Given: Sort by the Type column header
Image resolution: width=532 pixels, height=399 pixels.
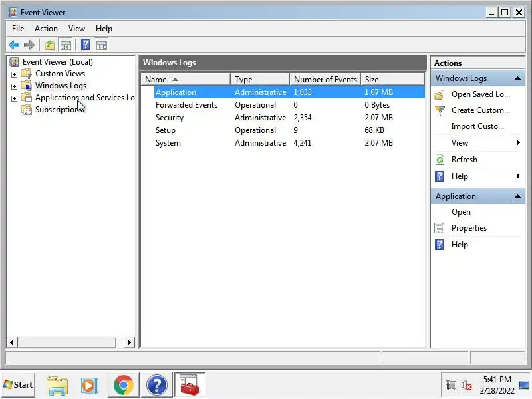Looking at the screenshot, I should click(260, 80).
